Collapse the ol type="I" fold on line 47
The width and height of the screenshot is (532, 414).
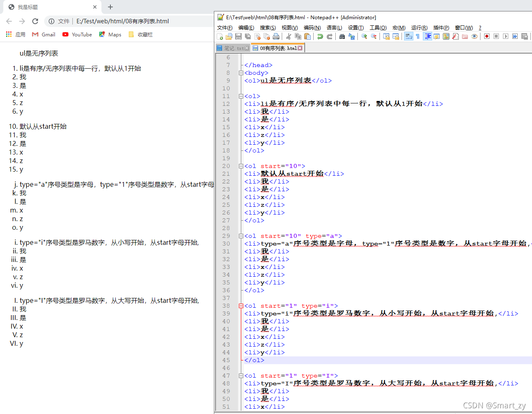(241, 376)
